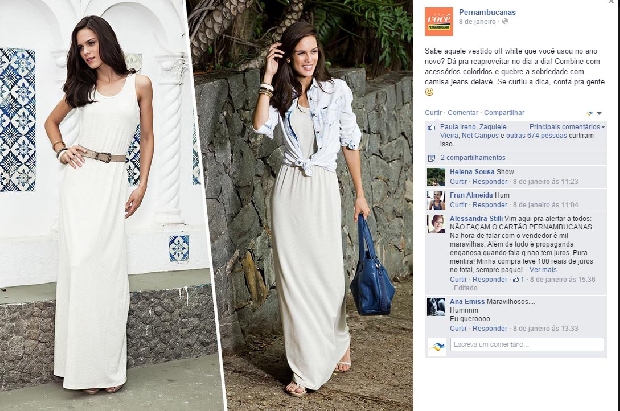
Task: Click the shares icon beside 2 compartilhamentos
Action: tap(431, 158)
